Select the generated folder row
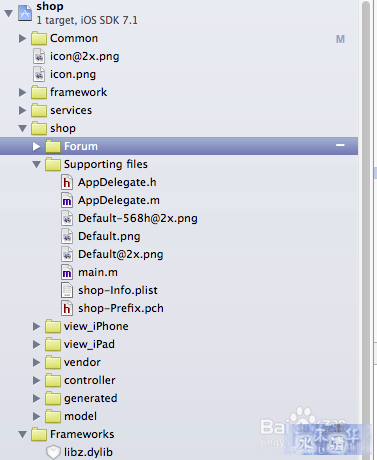The image size is (377, 460). (179, 398)
